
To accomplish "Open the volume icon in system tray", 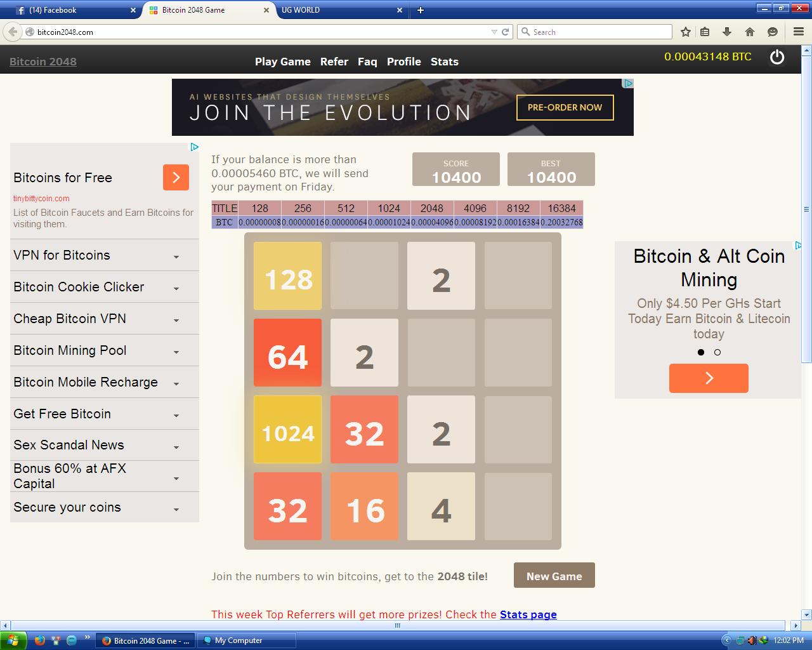I will tap(752, 640).
